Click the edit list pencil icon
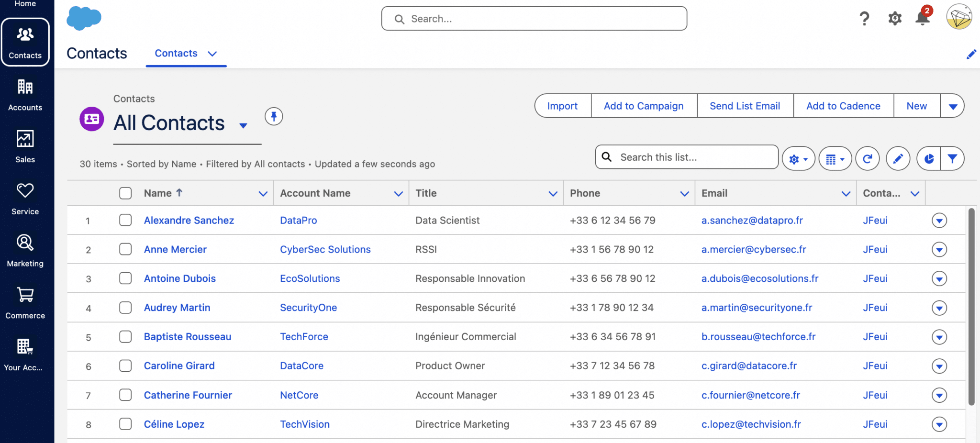 coord(898,158)
